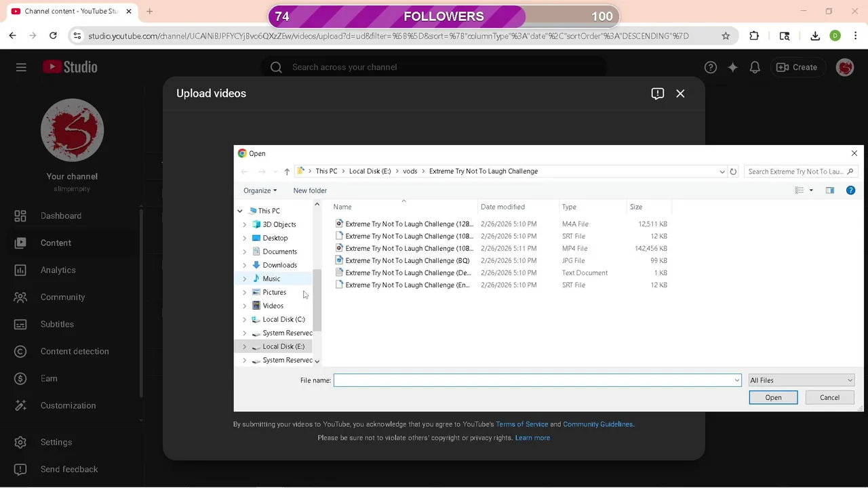Open Earn in Studio sidebar
The image size is (868, 488).
coord(70,378)
